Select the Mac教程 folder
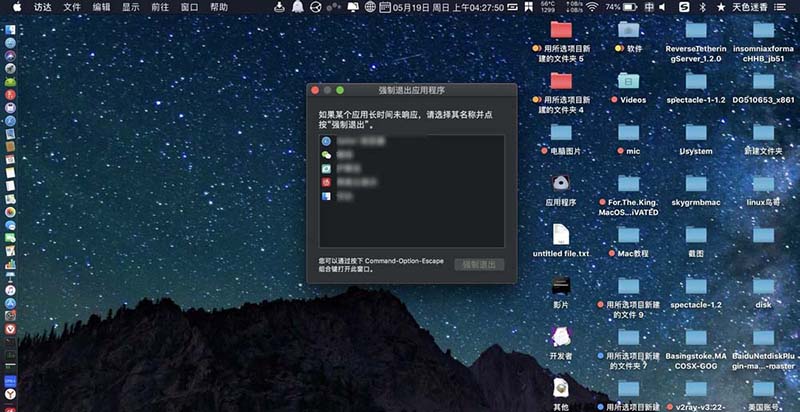 click(629, 234)
